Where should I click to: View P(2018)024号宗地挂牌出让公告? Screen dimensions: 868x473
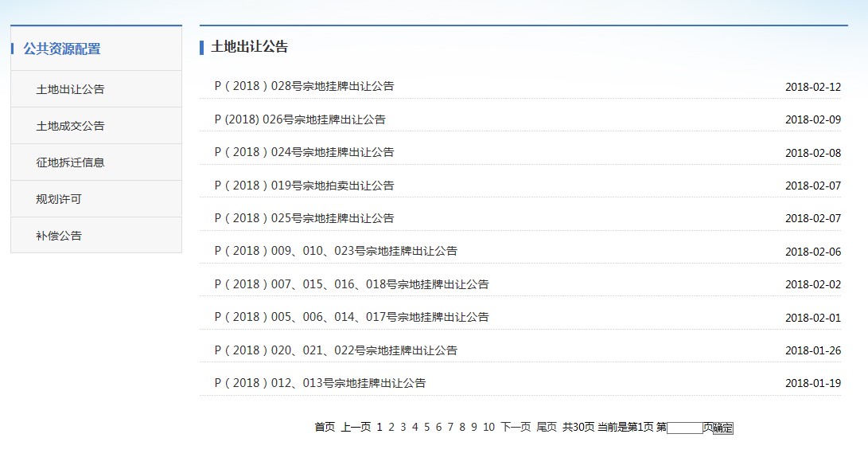304,152
